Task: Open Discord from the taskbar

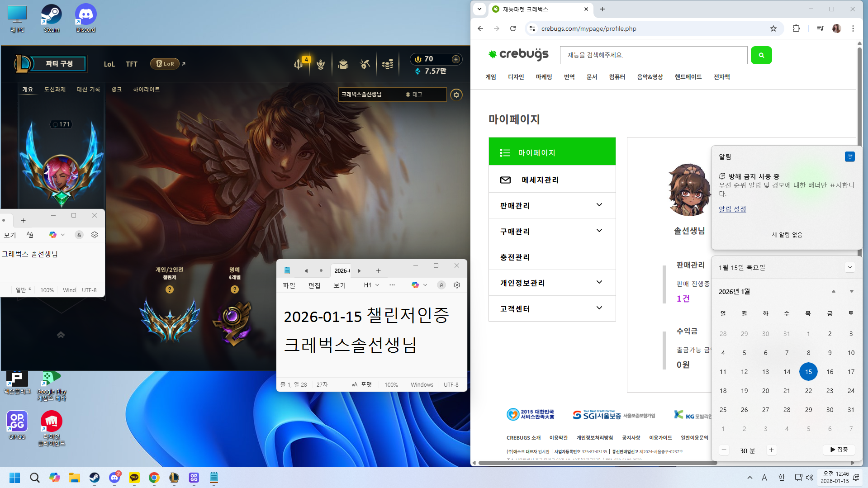Action: (114, 478)
